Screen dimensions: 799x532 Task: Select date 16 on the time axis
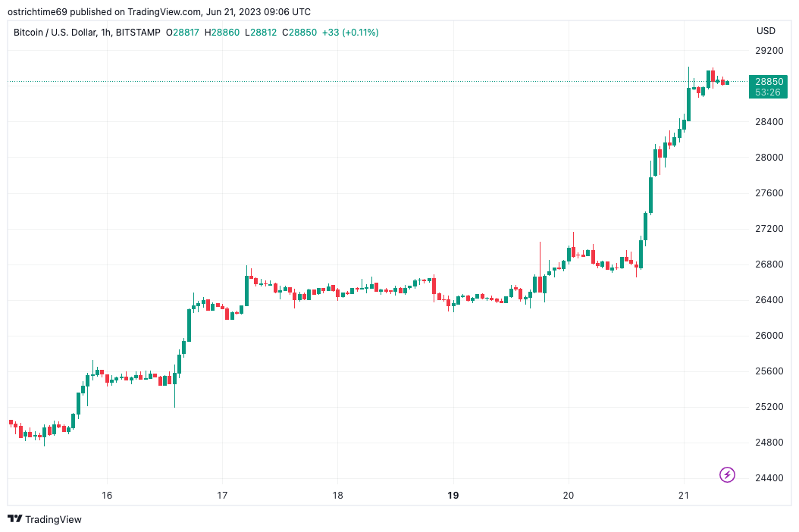pyautogui.click(x=107, y=496)
